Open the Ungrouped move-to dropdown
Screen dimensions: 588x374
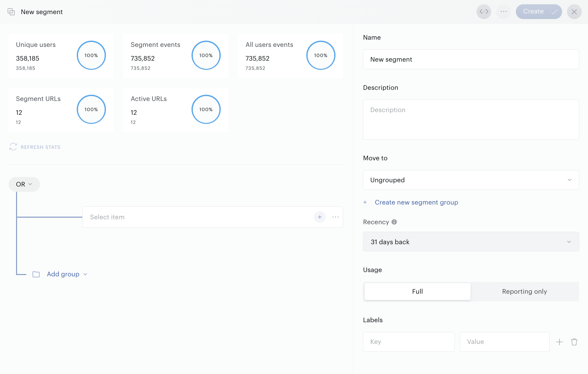(471, 180)
